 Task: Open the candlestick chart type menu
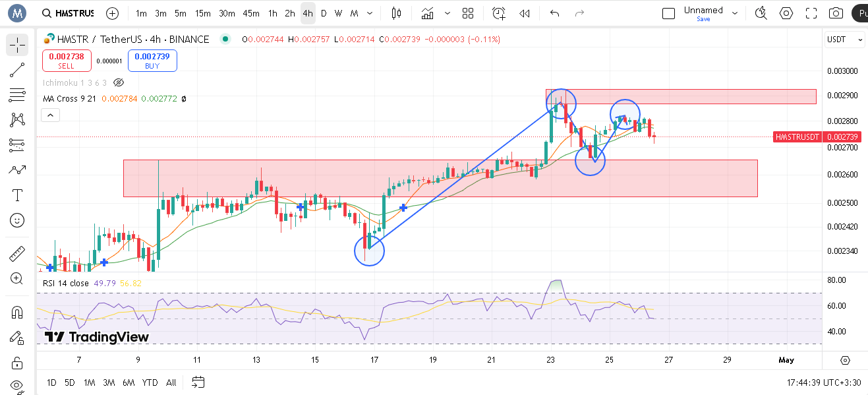click(x=396, y=13)
